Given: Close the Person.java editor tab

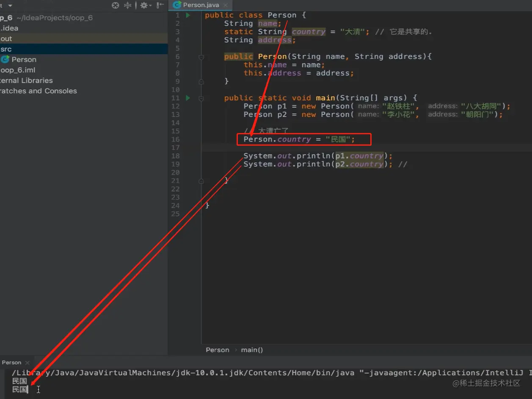Looking at the screenshot, I should [226, 6].
